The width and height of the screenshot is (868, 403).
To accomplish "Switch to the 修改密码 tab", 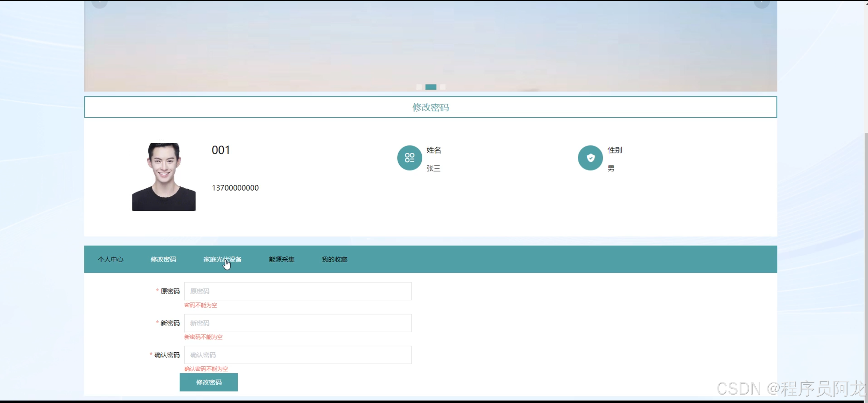I will pos(163,259).
